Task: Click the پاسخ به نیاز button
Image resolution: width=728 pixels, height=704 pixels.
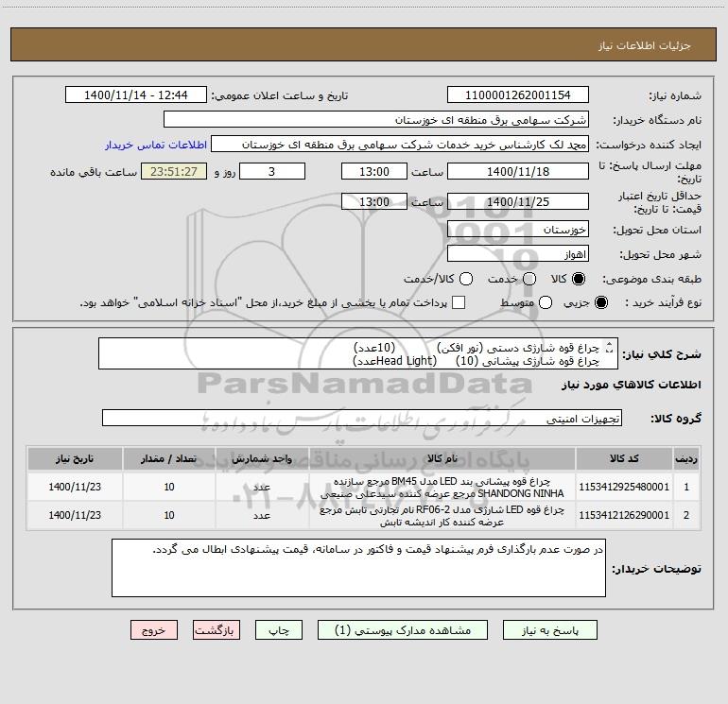Action: (x=549, y=630)
